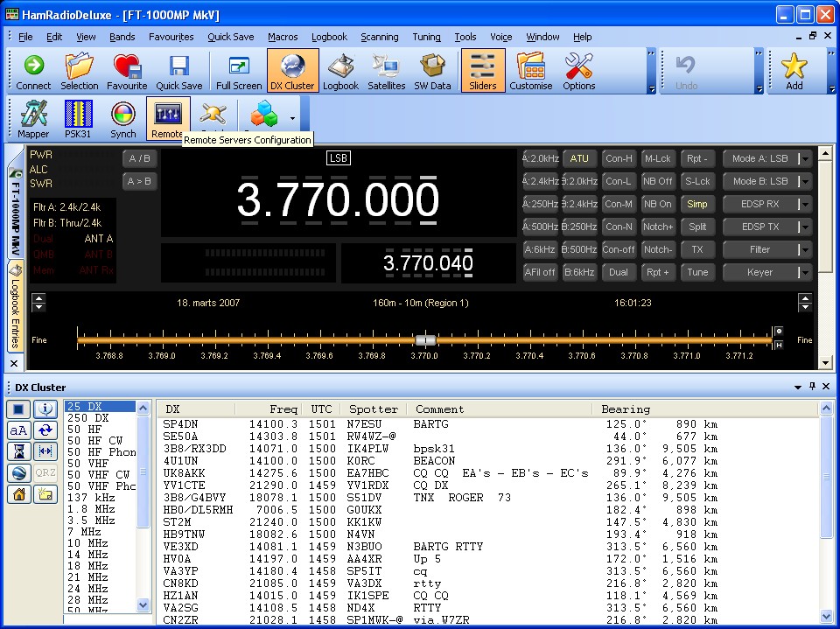The height and width of the screenshot is (629, 840).
Task: Click the fine tuning slider handle
Action: coord(425,340)
